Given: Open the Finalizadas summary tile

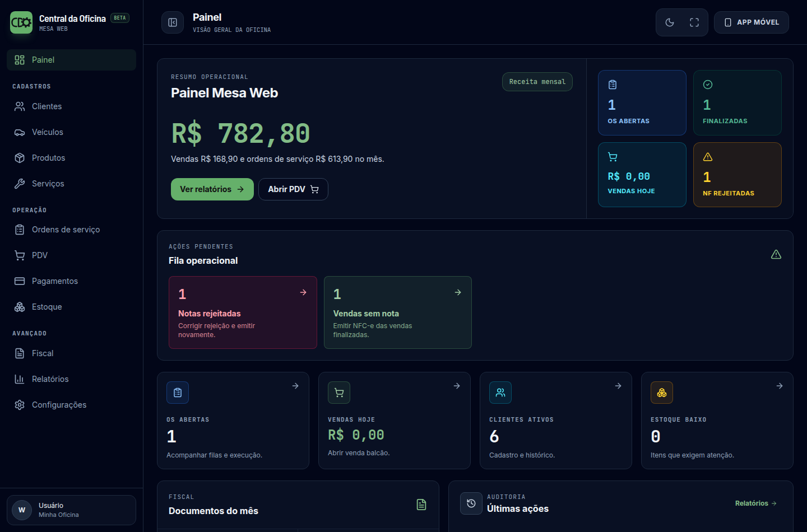Looking at the screenshot, I should (x=738, y=102).
